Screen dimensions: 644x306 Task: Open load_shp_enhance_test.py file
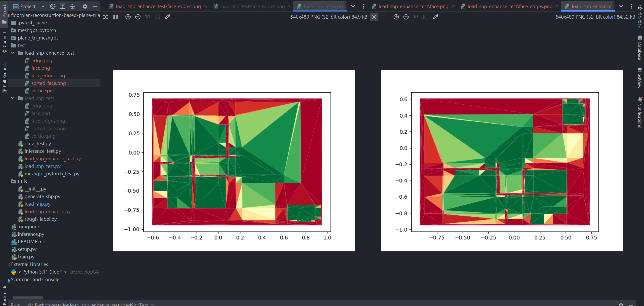point(53,159)
